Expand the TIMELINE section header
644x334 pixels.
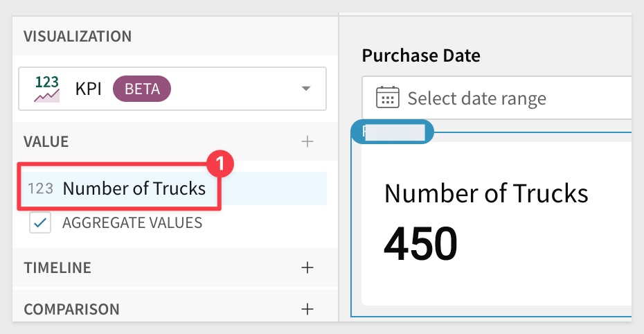pos(57,267)
